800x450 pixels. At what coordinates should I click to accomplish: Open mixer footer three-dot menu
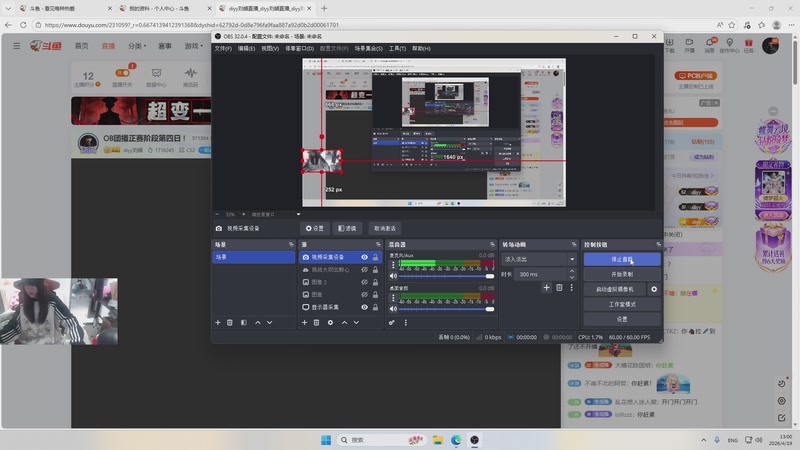tap(406, 322)
